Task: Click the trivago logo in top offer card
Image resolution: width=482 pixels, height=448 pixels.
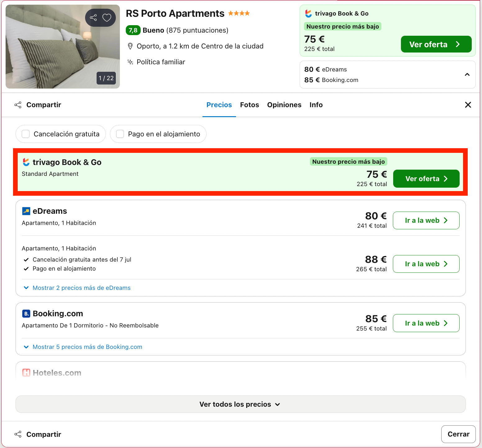Action: pyautogui.click(x=308, y=13)
